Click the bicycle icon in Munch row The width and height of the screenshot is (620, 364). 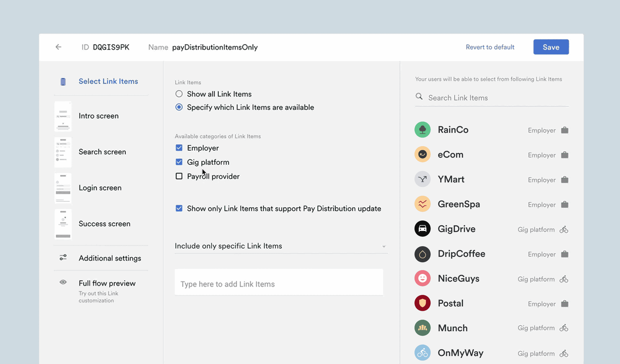click(x=564, y=328)
